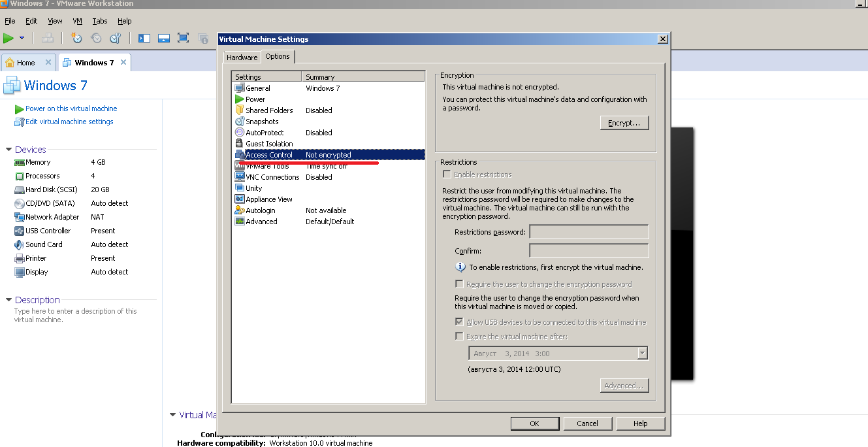This screenshot has width=868, height=447.
Task: Select VNC Connections in the settings list
Action: [x=329, y=177]
